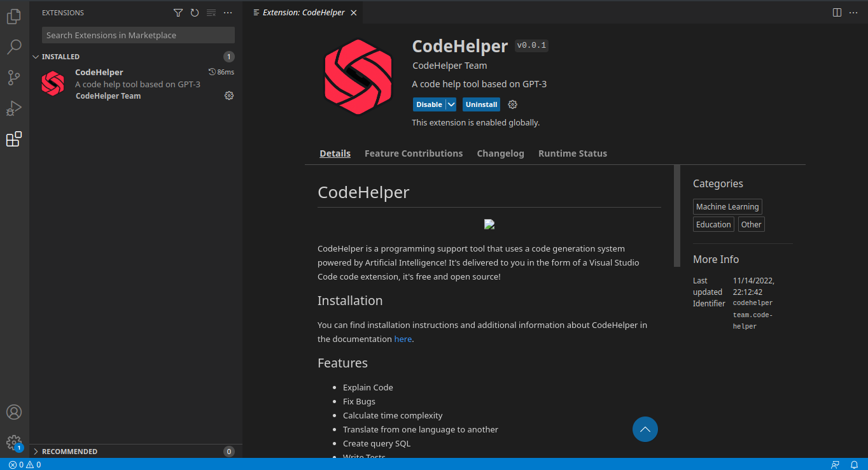The height and width of the screenshot is (470, 868).
Task: Clear extensions search results icon
Action: (x=211, y=13)
